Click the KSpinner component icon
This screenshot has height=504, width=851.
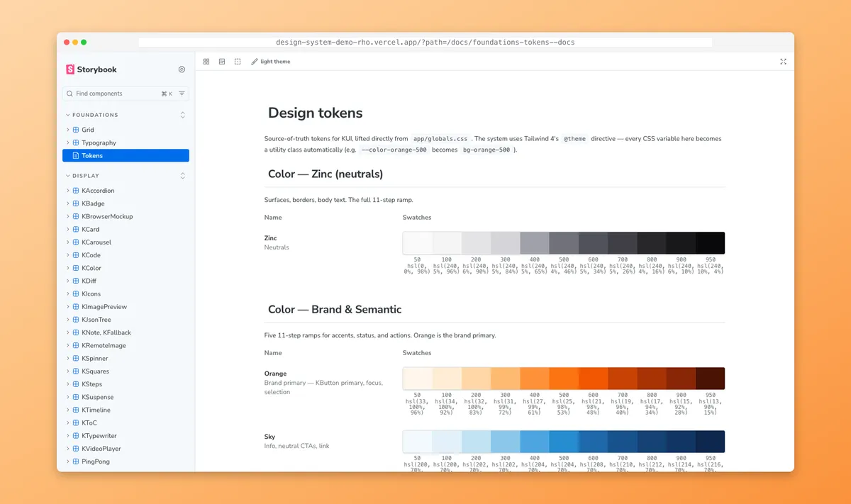pos(76,358)
